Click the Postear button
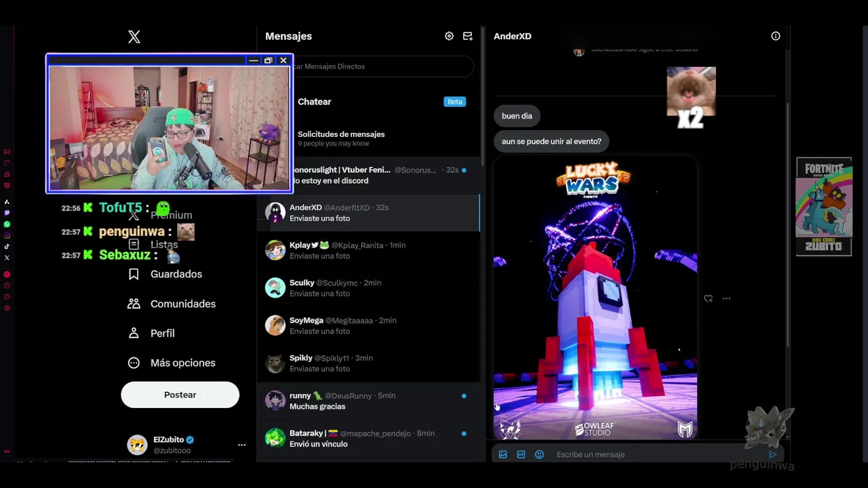This screenshot has width=868, height=488. 180,394
